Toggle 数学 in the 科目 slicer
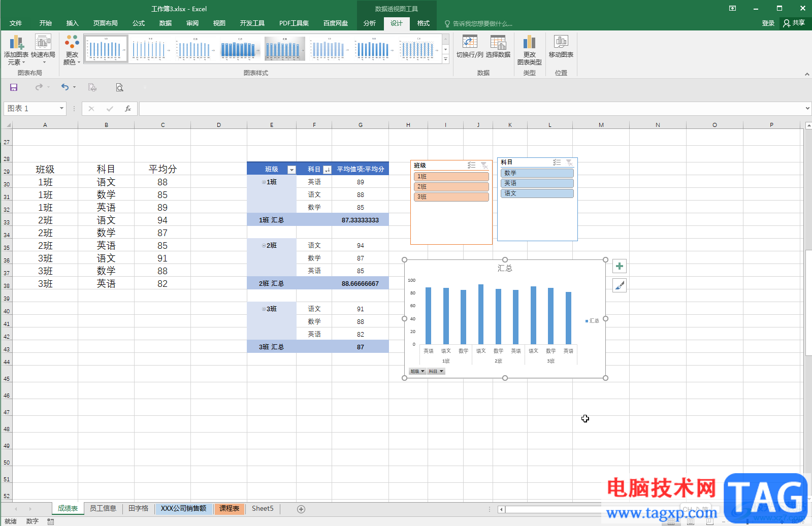Viewport: 812px width, 526px height. coord(537,173)
